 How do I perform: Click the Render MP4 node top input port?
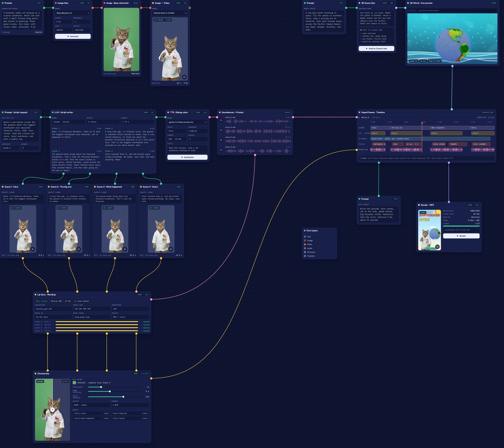click(x=449, y=202)
